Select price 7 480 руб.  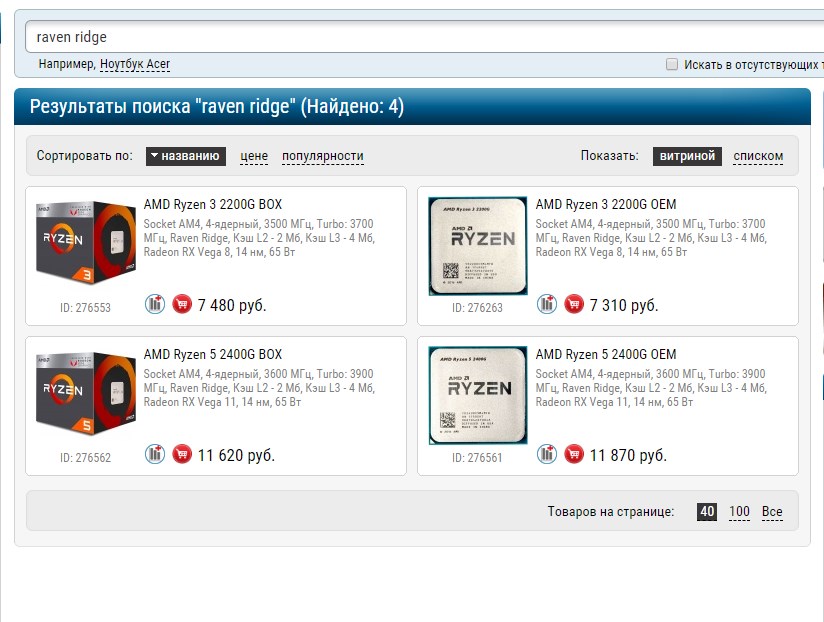click(x=232, y=305)
